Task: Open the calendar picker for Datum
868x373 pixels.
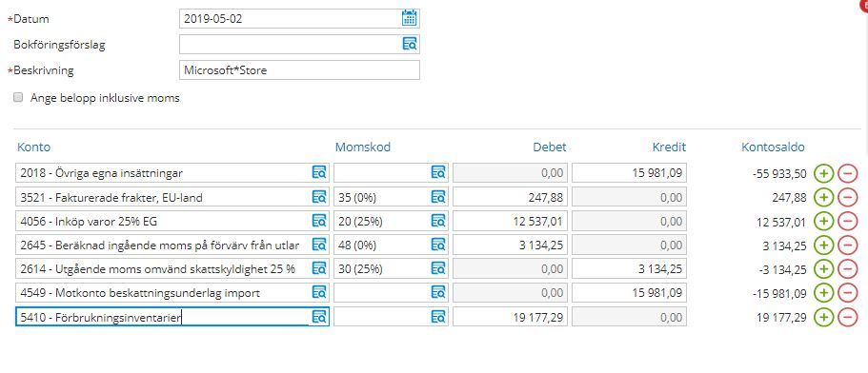Action: pos(409,18)
